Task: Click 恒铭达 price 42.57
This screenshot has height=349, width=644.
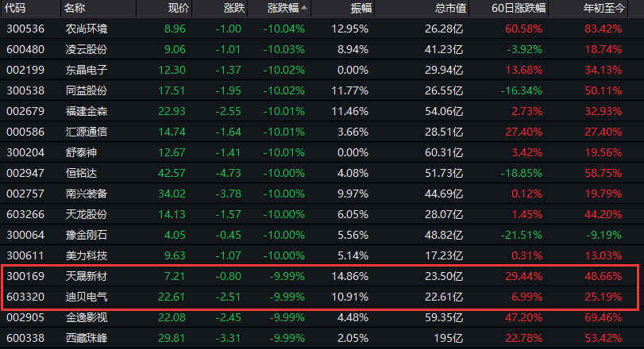Action: [x=172, y=173]
